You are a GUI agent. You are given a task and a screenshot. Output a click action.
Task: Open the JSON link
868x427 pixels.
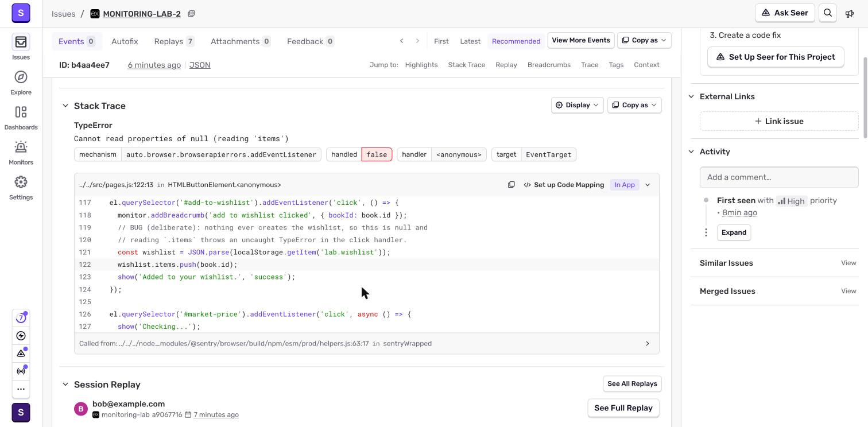200,65
